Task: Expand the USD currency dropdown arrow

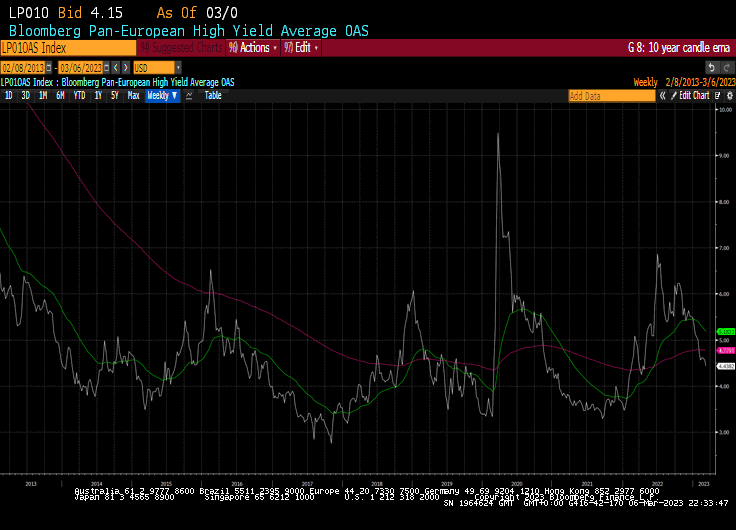Action: click(178, 68)
